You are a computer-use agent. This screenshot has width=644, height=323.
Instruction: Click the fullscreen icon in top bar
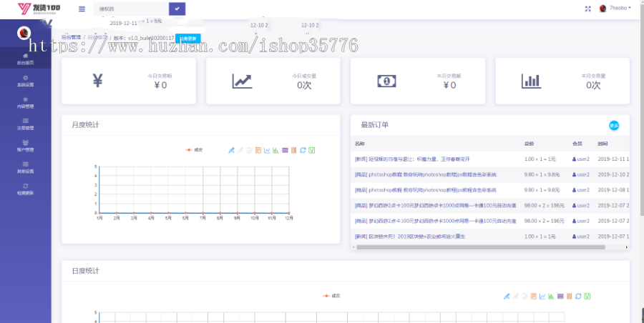(587, 9)
